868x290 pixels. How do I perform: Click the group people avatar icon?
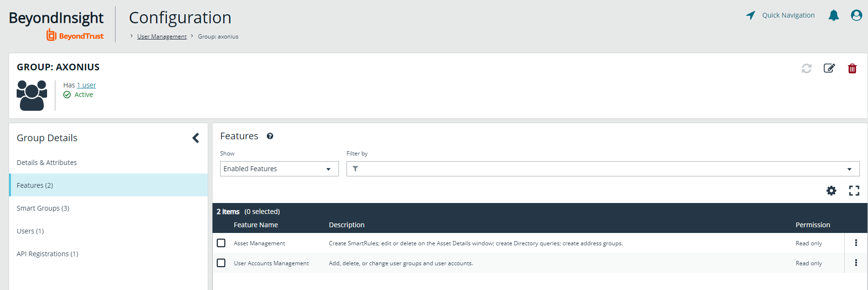click(x=32, y=95)
